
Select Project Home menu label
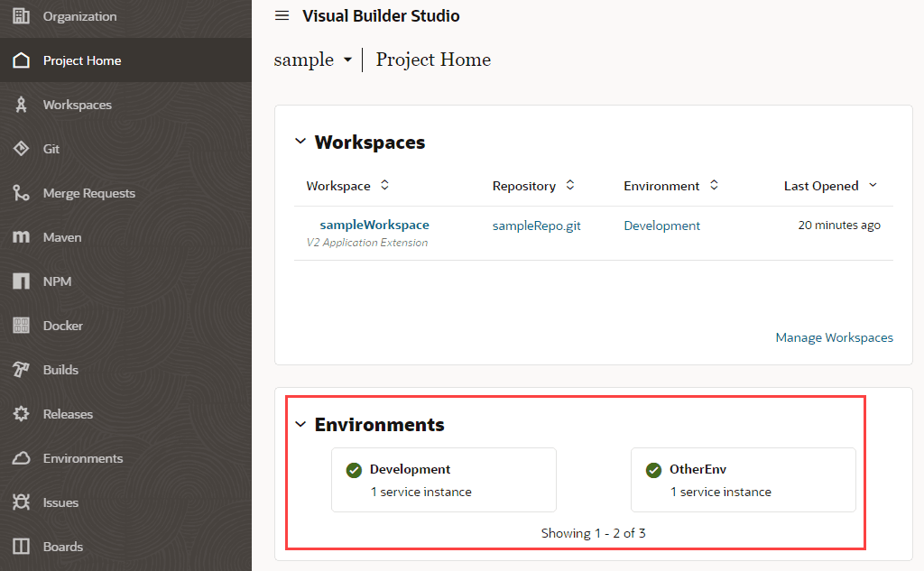pyautogui.click(x=82, y=60)
